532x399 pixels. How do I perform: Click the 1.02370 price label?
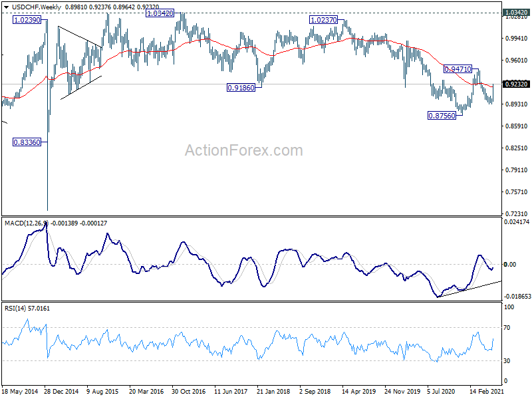tap(324, 20)
